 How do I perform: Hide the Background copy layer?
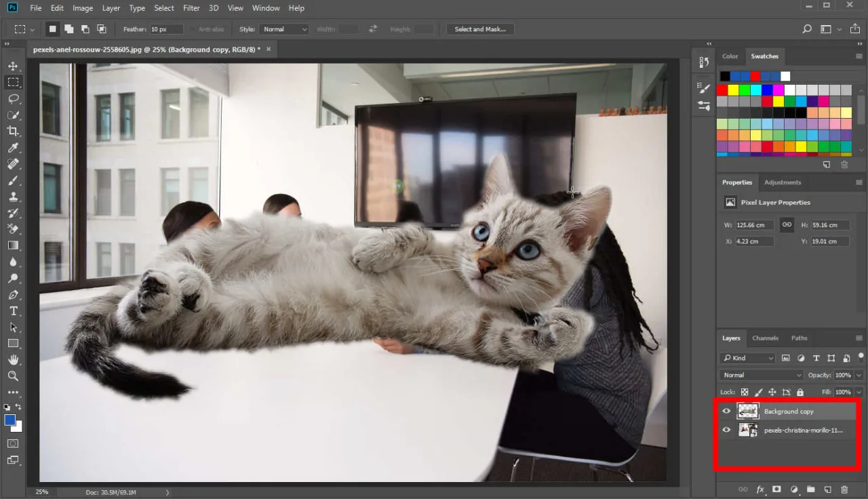tap(727, 412)
